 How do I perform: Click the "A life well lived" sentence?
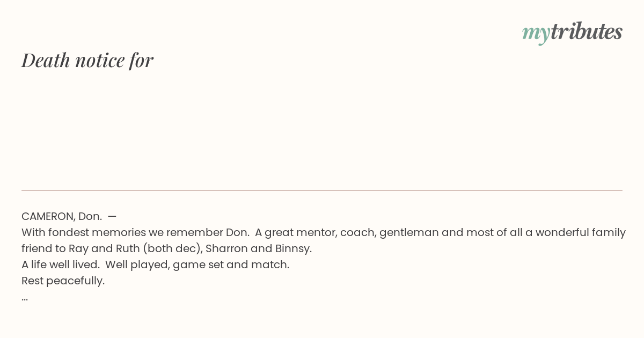(61, 264)
